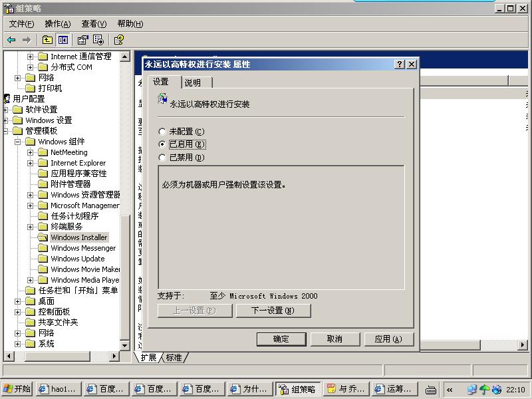Click the up one level folder icon
The image size is (532, 399).
pyautogui.click(x=48, y=40)
